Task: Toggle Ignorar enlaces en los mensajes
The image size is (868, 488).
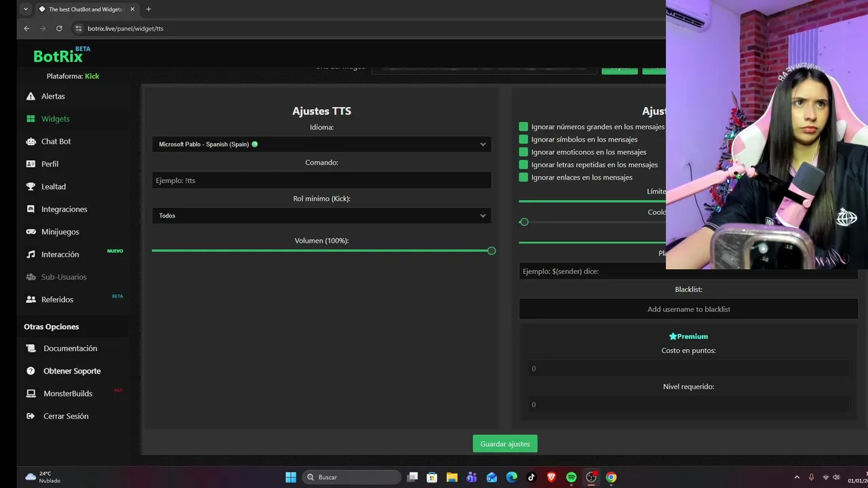Action: point(524,178)
